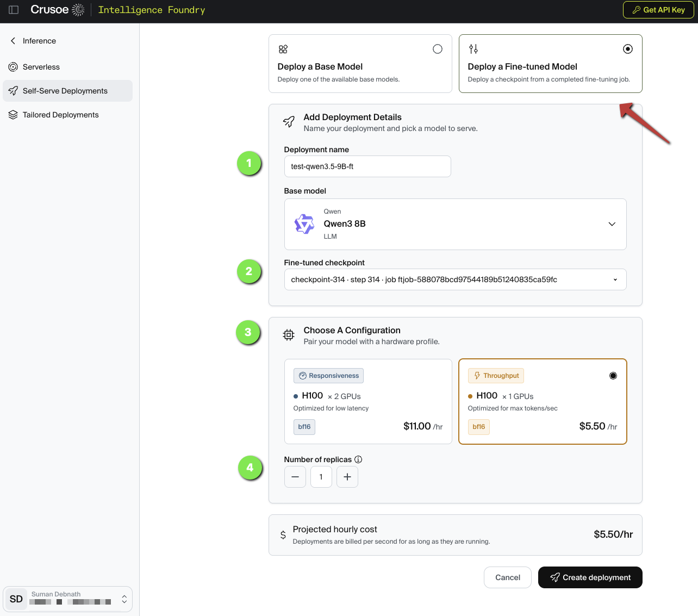This screenshot has width=698, height=616.
Task: Click the Optimized for low latency text
Action: 331,408
